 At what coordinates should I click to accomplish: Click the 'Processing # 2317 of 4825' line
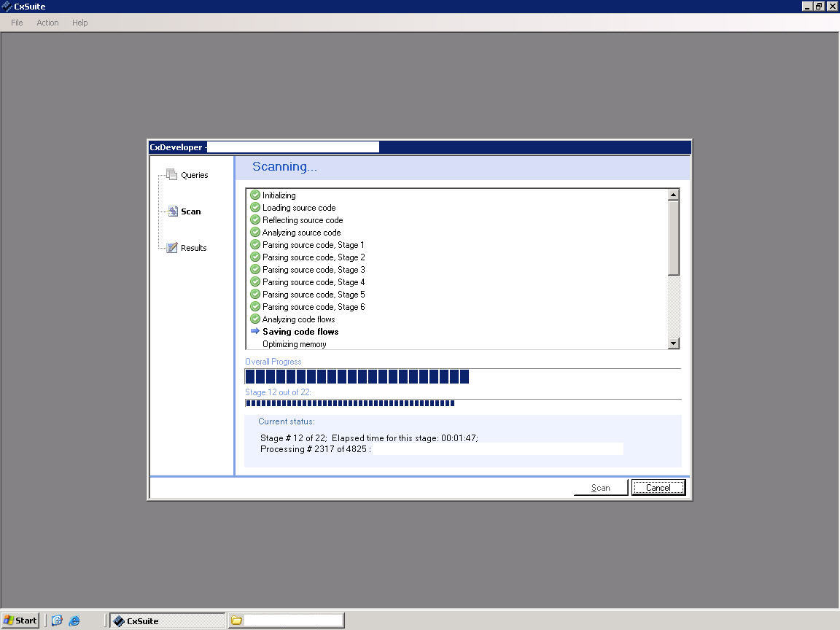pyautogui.click(x=316, y=449)
